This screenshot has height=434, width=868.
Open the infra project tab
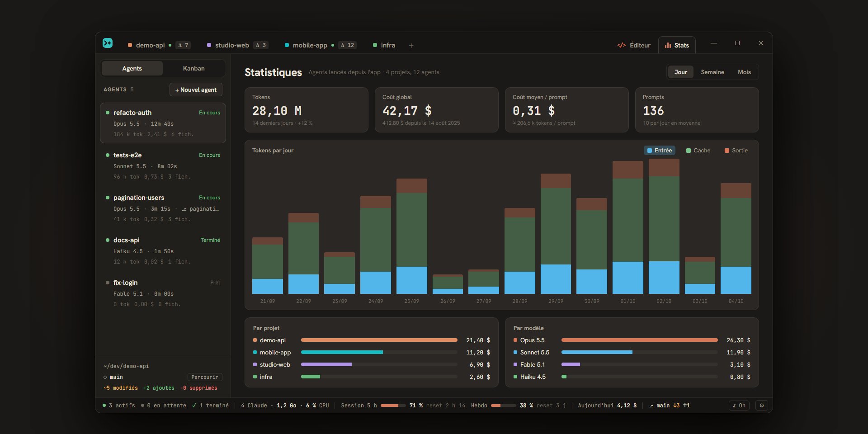[384, 45]
